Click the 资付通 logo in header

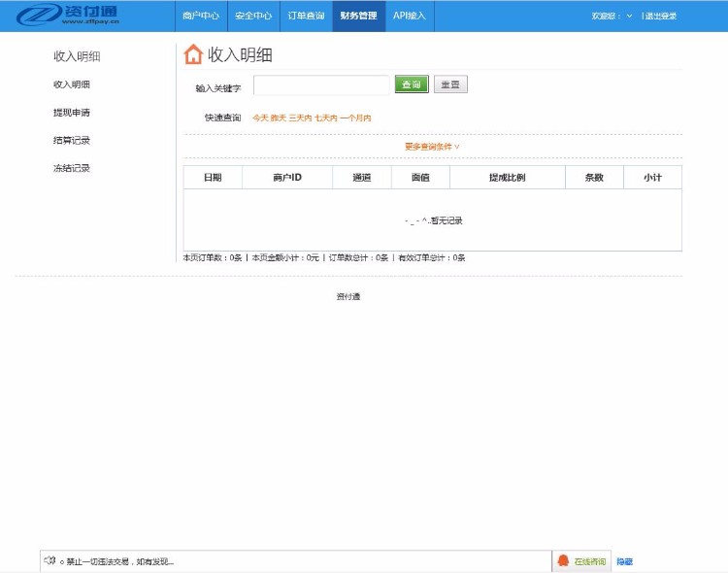pos(68,15)
